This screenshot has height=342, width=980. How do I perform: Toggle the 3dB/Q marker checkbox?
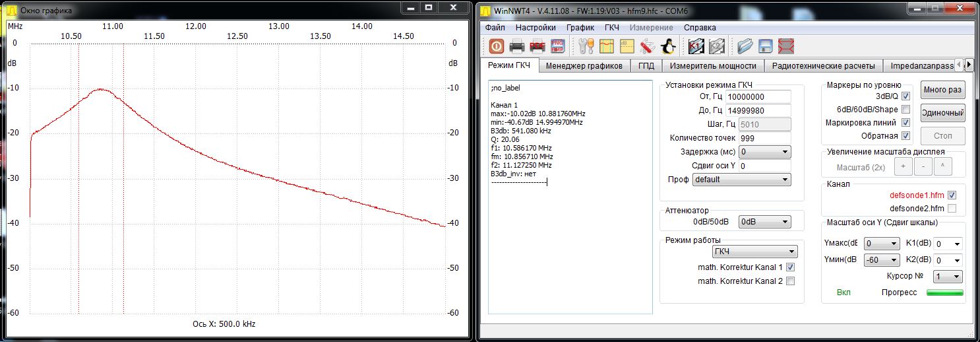point(905,96)
